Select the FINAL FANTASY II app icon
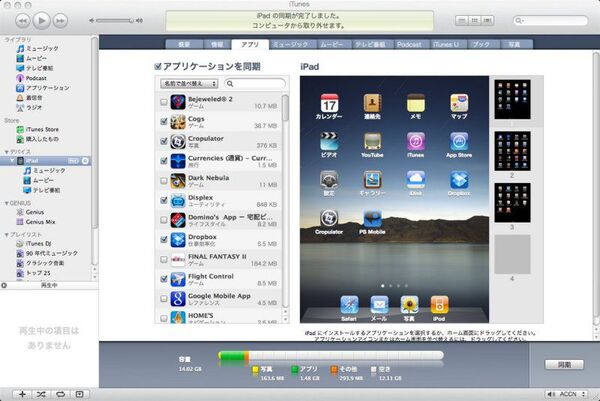 [178, 259]
